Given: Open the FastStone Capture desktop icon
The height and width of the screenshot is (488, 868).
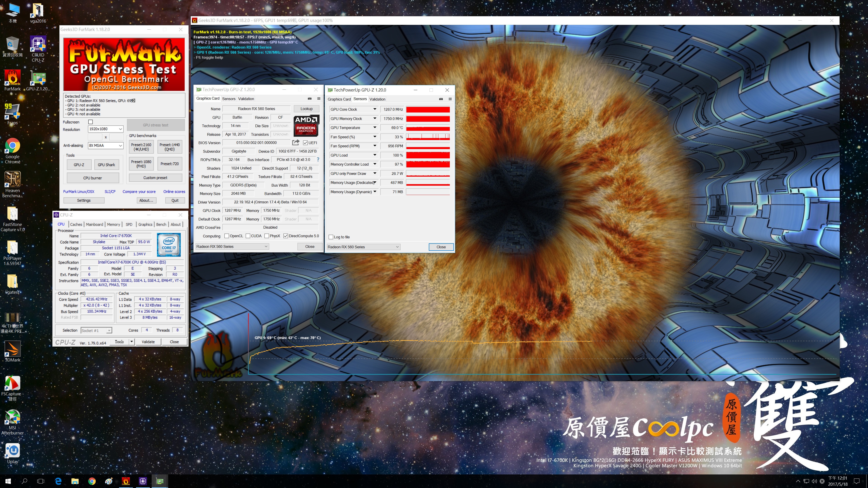Looking at the screenshot, I should pyautogui.click(x=12, y=218).
